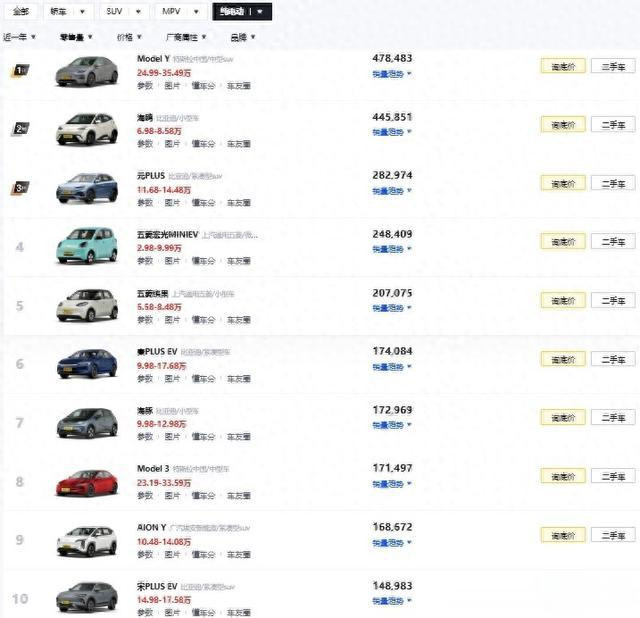The image size is (640, 618).
Task: Click the rank 1 gold badge icon
Action: click(20, 70)
